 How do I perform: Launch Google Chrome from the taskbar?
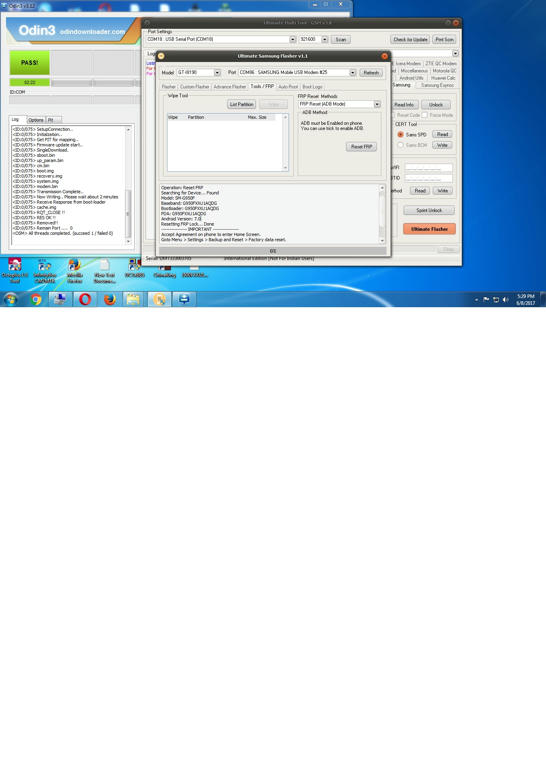click(36, 299)
